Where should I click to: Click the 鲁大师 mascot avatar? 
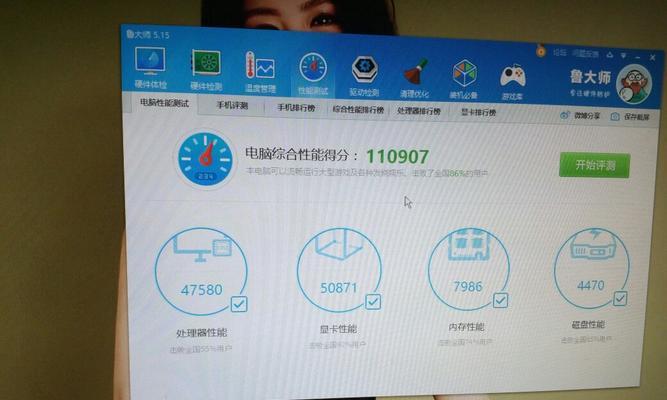coord(634,85)
